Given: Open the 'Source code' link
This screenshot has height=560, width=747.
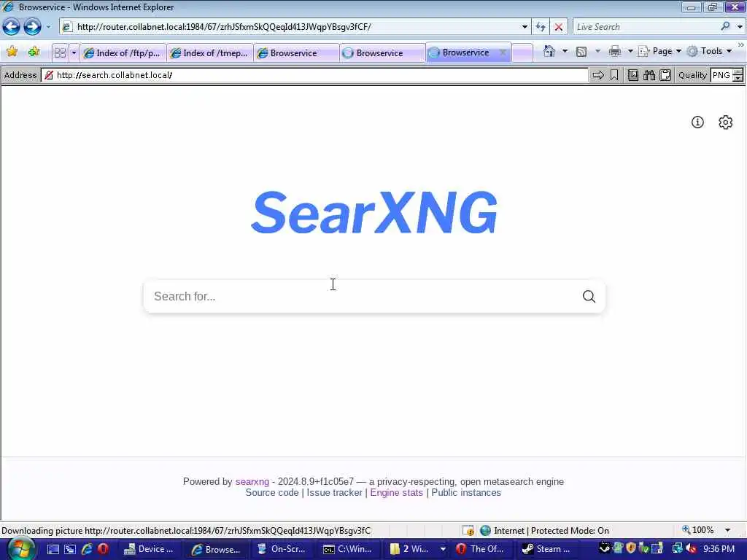Looking at the screenshot, I should click(x=272, y=493).
